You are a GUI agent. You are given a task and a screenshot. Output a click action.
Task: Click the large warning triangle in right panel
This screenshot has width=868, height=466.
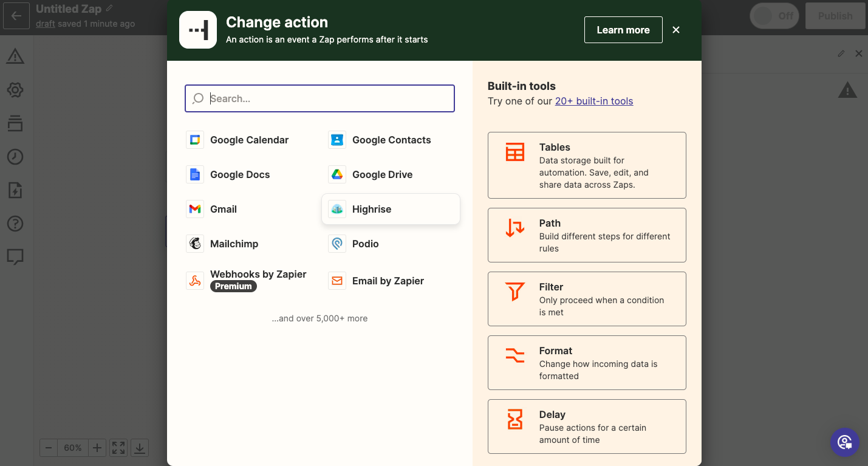[x=847, y=91]
